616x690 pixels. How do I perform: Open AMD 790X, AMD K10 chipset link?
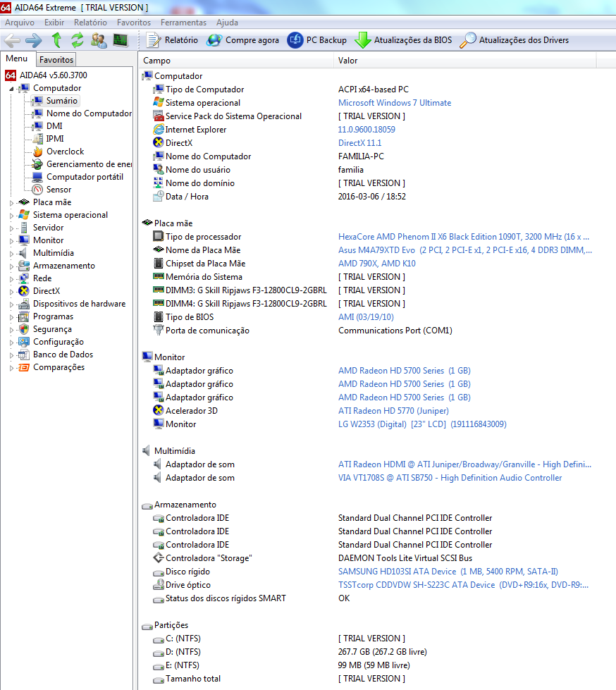click(x=376, y=264)
